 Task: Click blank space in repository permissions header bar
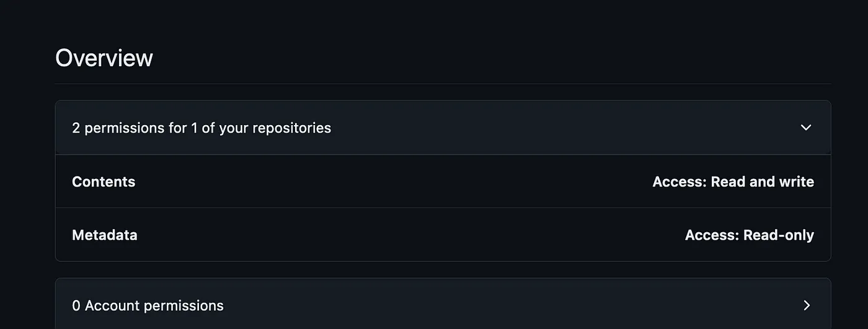(558, 128)
